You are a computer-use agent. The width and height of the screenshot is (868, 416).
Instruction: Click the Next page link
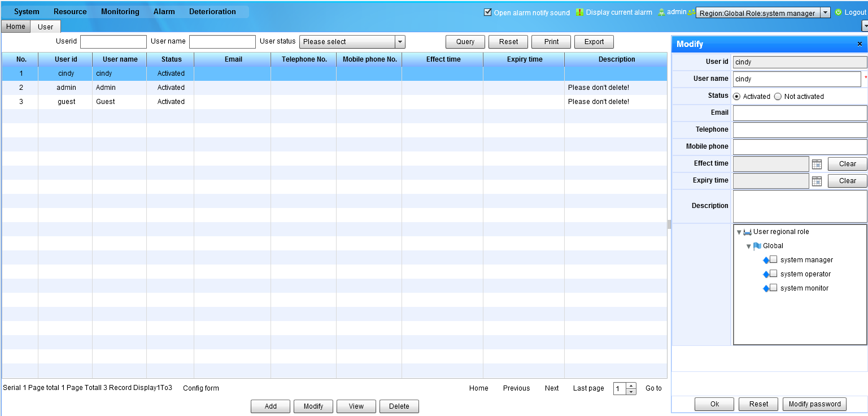point(552,388)
